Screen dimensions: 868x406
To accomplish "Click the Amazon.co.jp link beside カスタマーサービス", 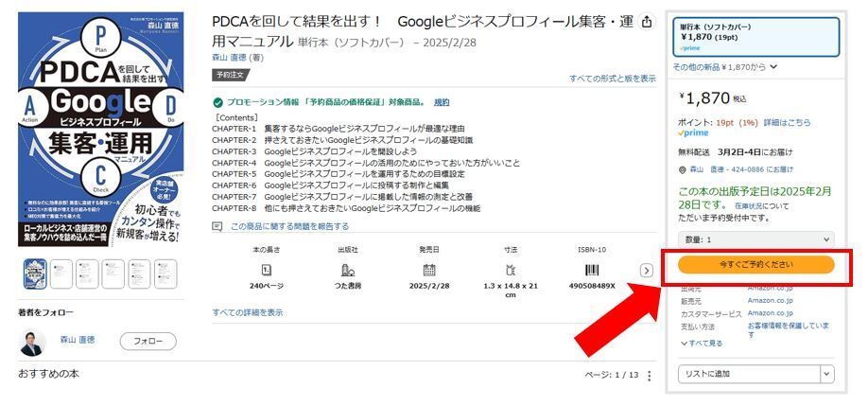I will (770, 313).
